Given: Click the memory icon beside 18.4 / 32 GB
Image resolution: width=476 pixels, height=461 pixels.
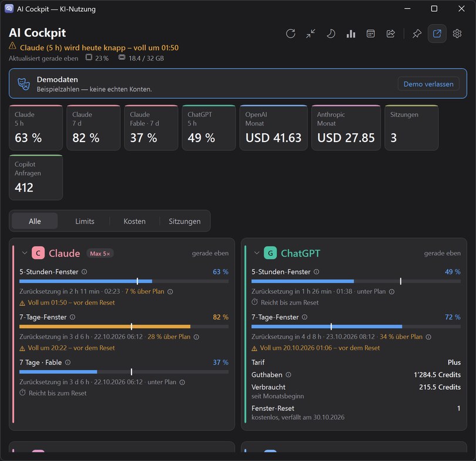Looking at the screenshot, I should click(x=121, y=57).
